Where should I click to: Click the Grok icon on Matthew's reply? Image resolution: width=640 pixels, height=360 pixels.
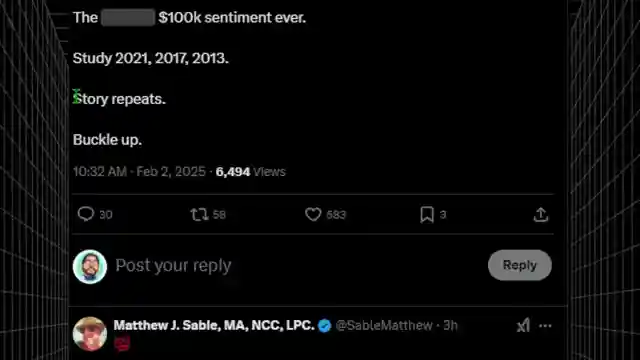(523, 325)
